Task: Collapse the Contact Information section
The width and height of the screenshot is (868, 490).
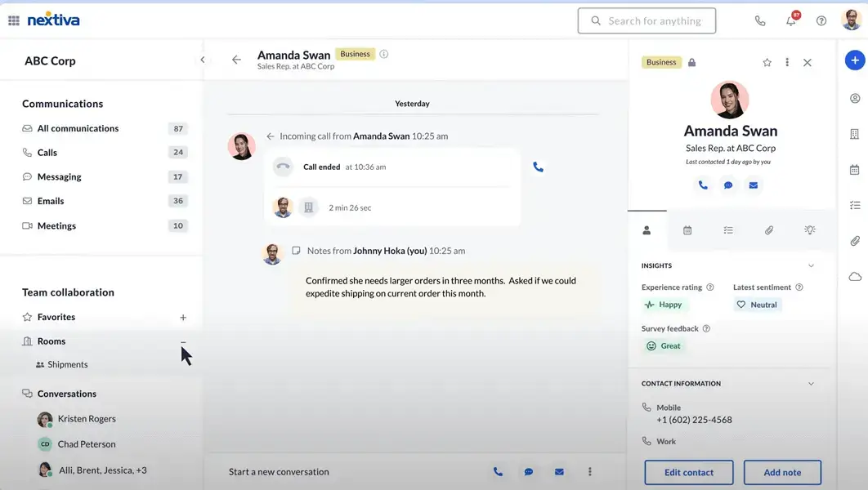Action: coord(811,383)
